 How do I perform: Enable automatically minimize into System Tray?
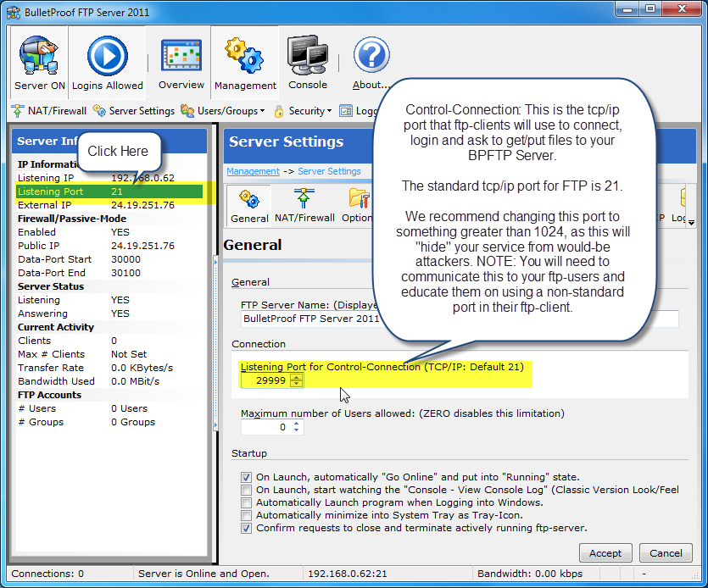246,515
